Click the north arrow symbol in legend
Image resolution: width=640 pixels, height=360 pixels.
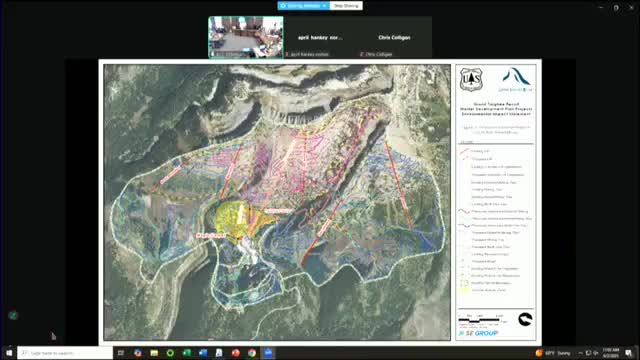(x=525, y=319)
